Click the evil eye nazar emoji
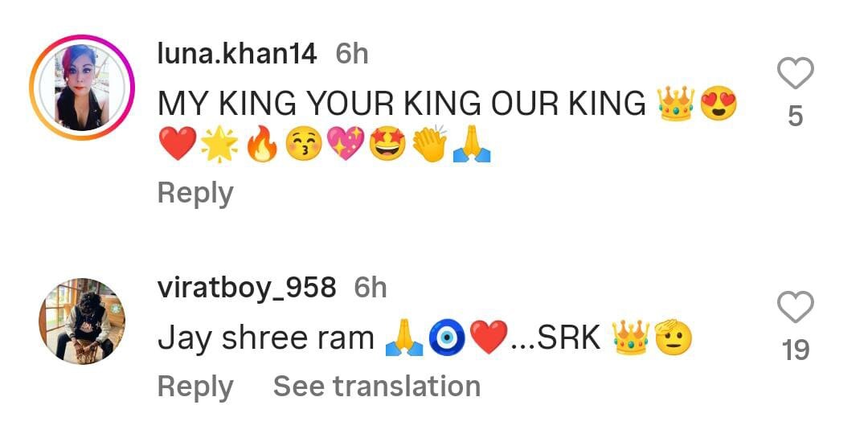868x438 pixels. (446, 338)
